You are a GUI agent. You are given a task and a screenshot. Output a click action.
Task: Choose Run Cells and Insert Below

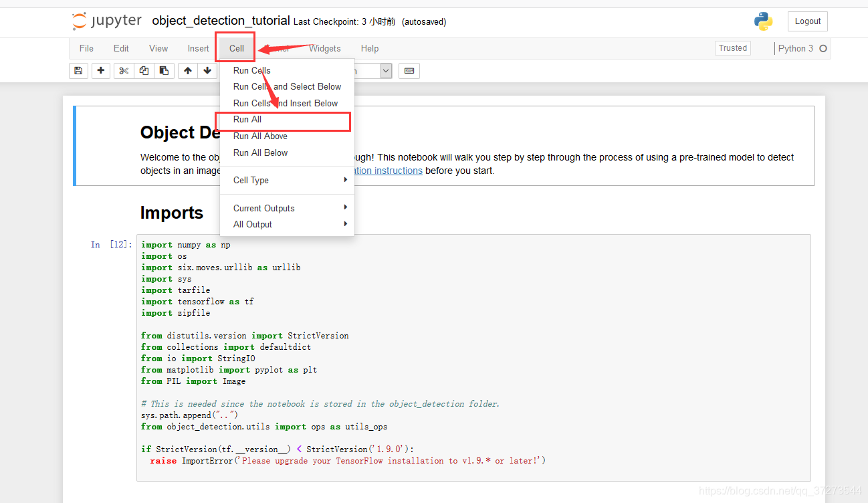click(x=288, y=103)
